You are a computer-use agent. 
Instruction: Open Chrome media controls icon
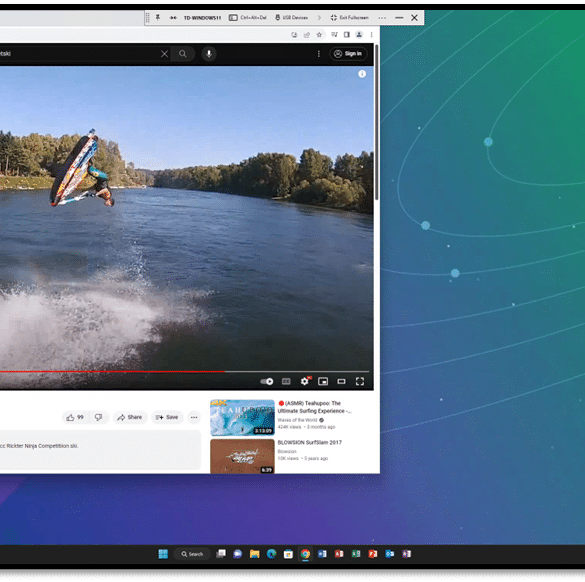(334, 35)
